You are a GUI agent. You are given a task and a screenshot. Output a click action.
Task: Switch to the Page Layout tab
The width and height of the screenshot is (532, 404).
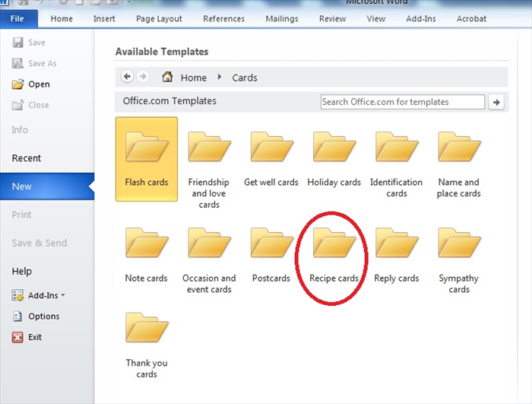(159, 19)
